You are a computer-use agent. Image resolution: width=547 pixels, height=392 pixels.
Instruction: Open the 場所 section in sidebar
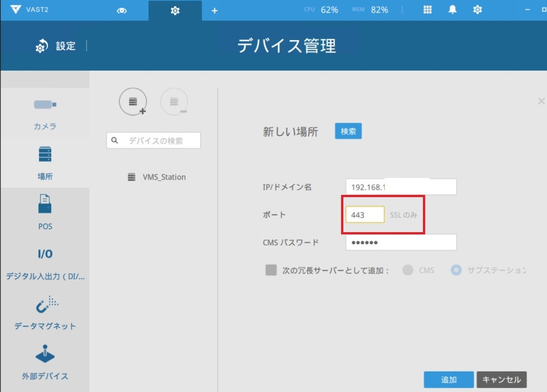coord(45,163)
